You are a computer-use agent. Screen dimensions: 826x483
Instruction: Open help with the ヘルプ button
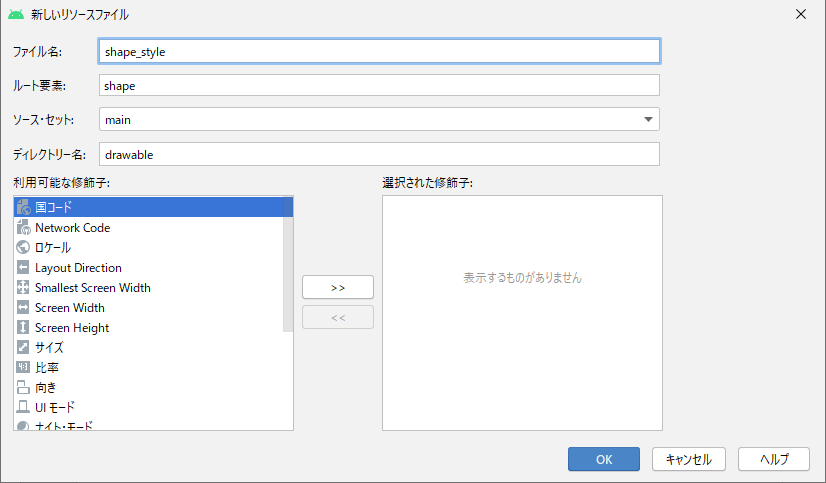coord(773,459)
